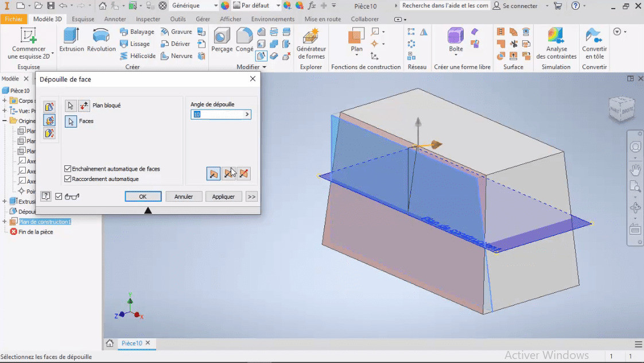Launch the Générateur de formes
Image resolution: width=644 pixels, height=363 pixels.
(311, 44)
